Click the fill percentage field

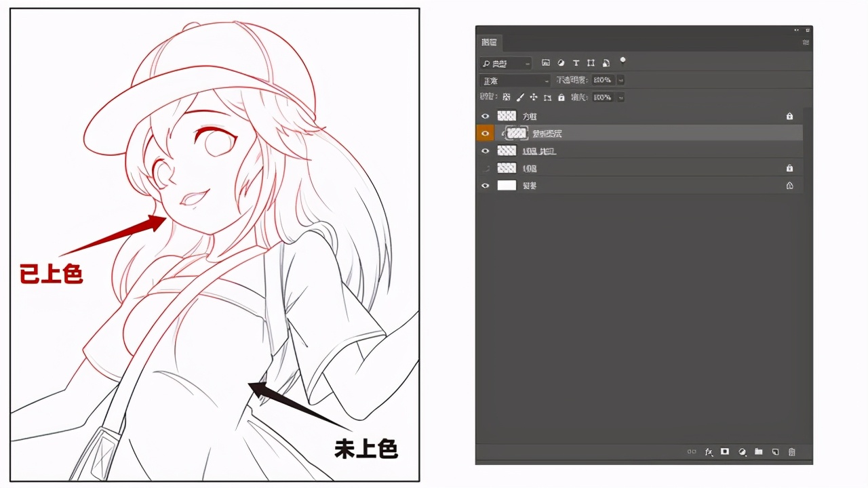(603, 98)
